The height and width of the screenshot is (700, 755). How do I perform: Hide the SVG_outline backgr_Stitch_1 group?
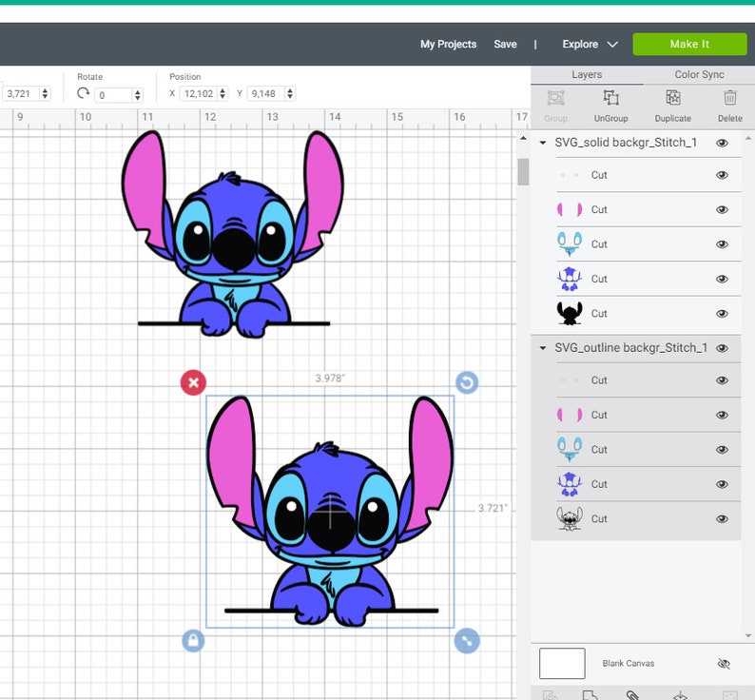click(x=722, y=348)
